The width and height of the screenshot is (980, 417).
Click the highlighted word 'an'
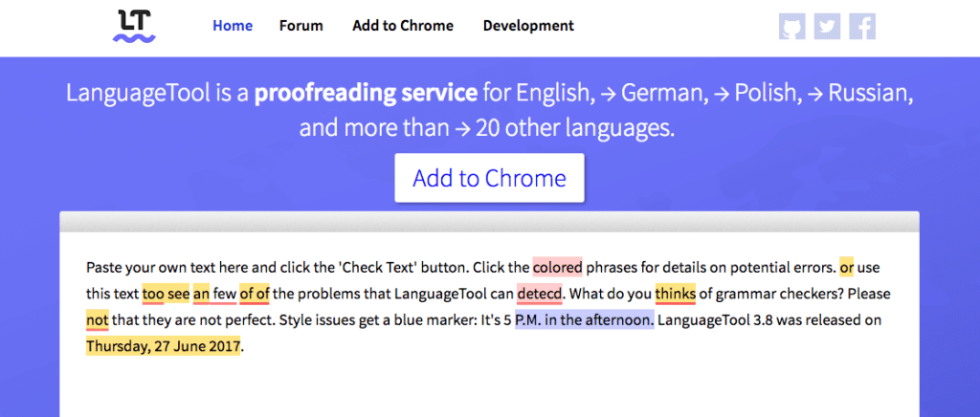tap(201, 294)
